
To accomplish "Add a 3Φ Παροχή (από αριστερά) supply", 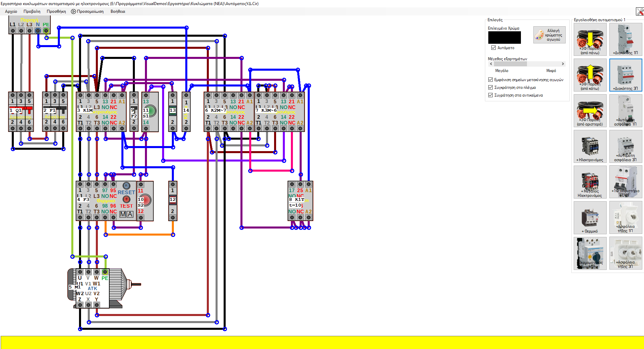I will pyautogui.click(x=590, y=110).
